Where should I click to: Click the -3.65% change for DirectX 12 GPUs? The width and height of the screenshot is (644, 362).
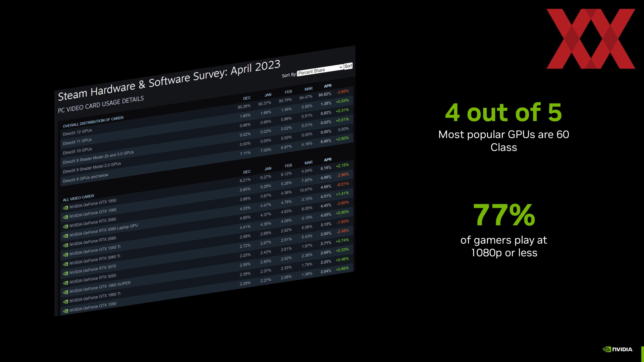pos(343,92)
